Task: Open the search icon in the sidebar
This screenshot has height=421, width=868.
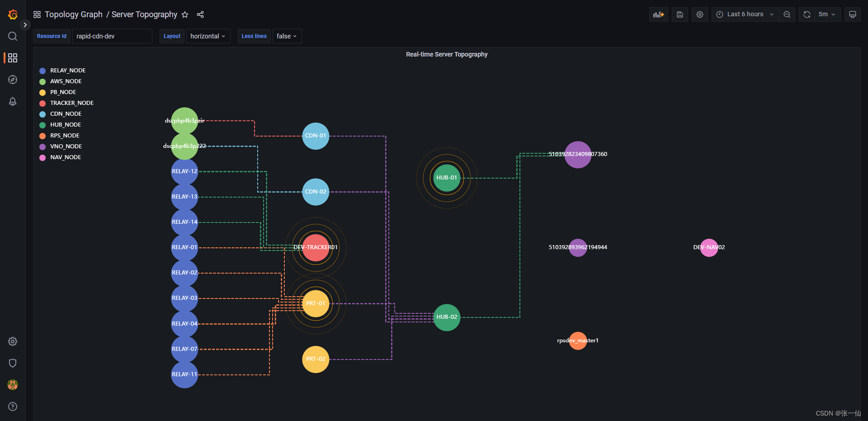Action: [x=12, y=36]
